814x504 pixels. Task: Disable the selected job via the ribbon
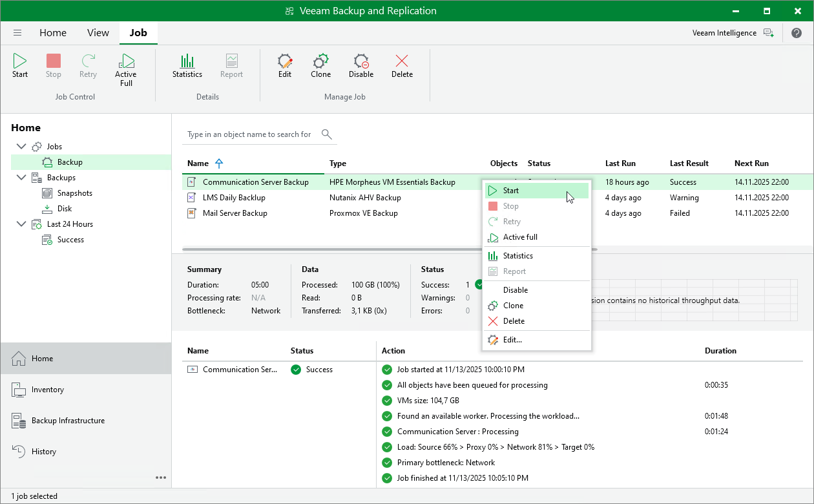pyautogui.click(x=360, y=65)
